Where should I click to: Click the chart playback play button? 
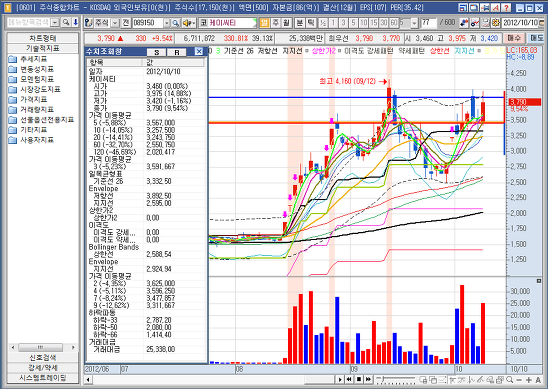coord(340,379)
